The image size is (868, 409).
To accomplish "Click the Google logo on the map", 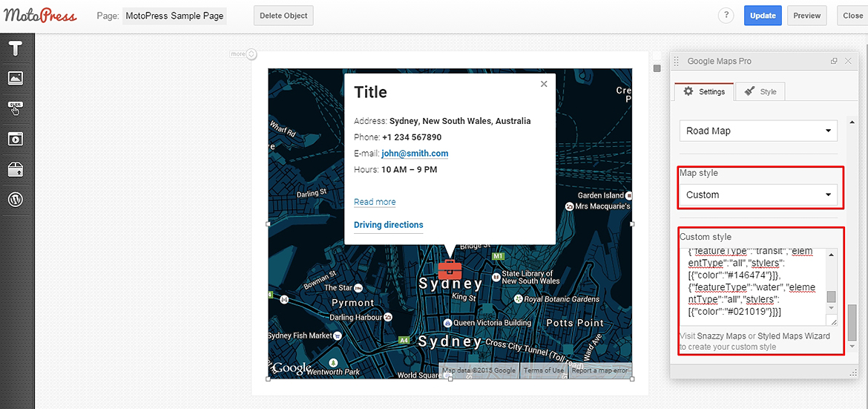I will pos(292,368).
